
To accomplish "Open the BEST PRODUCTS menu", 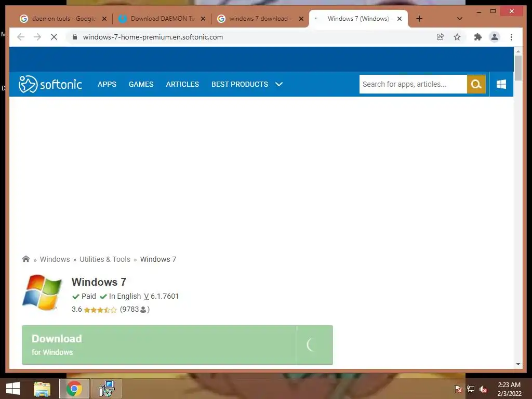I will click(x=240, y=84).
